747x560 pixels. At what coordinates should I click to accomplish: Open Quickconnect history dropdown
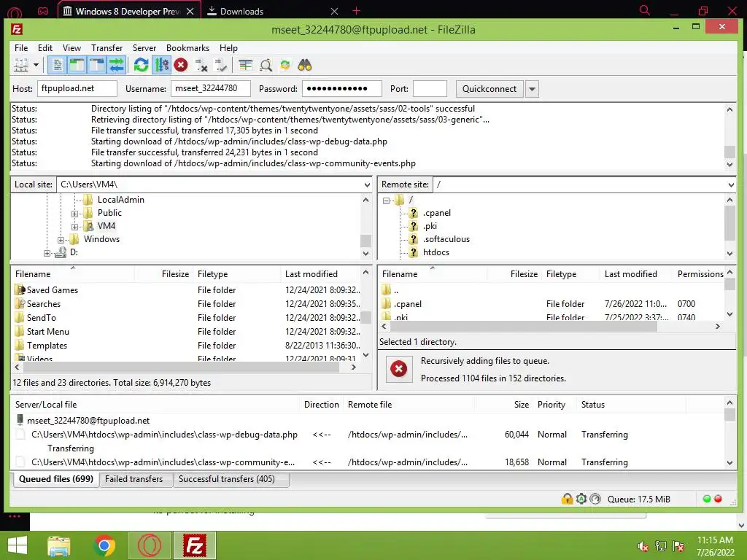click(x=532, y=89)
